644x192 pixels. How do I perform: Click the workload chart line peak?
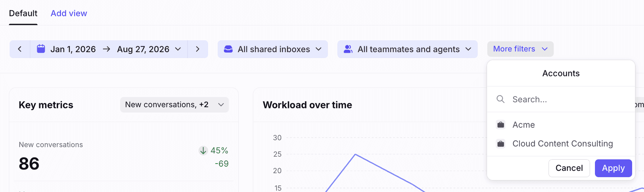coord(355,154)
